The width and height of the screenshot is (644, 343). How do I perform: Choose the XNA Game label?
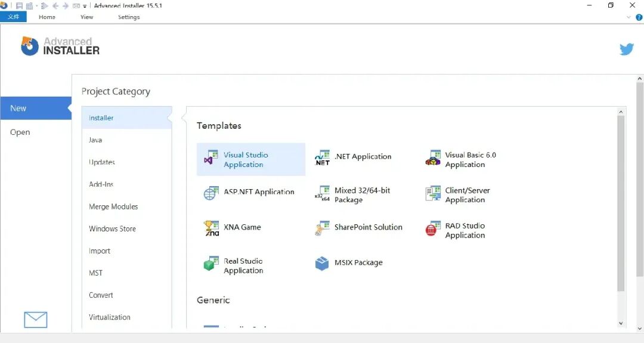click(x=242, y=227)
